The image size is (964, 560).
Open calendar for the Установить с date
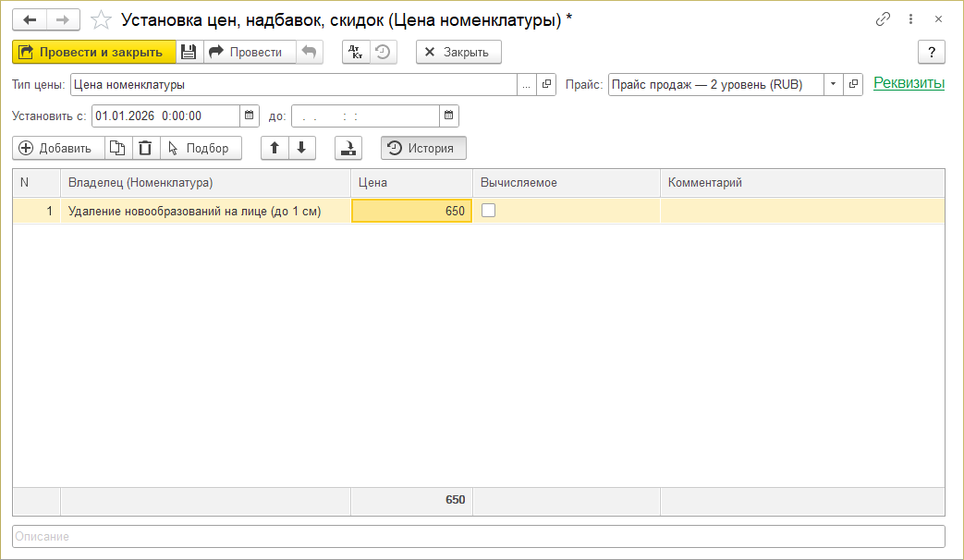click(x=250, y=116)
